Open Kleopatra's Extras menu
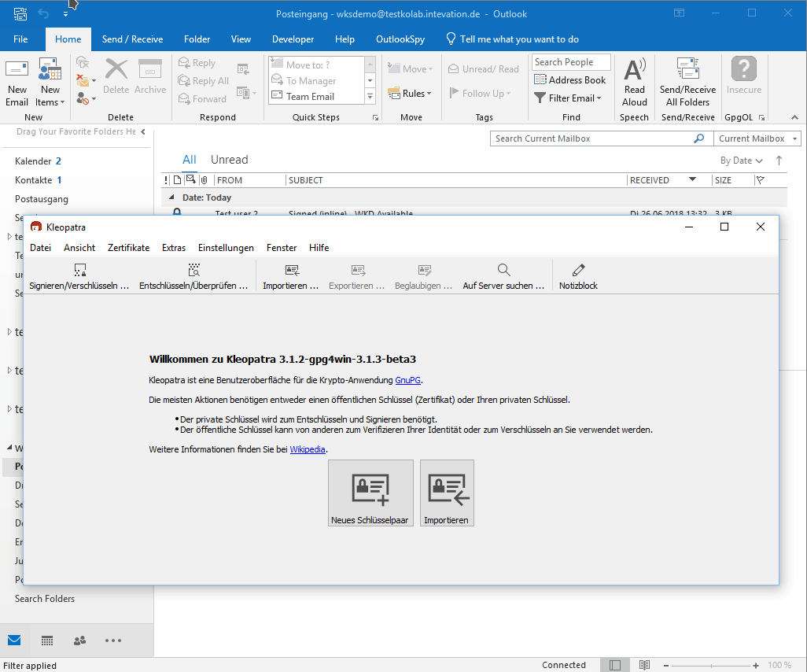This screenshot has height=672, width=807. pos(174,248)
